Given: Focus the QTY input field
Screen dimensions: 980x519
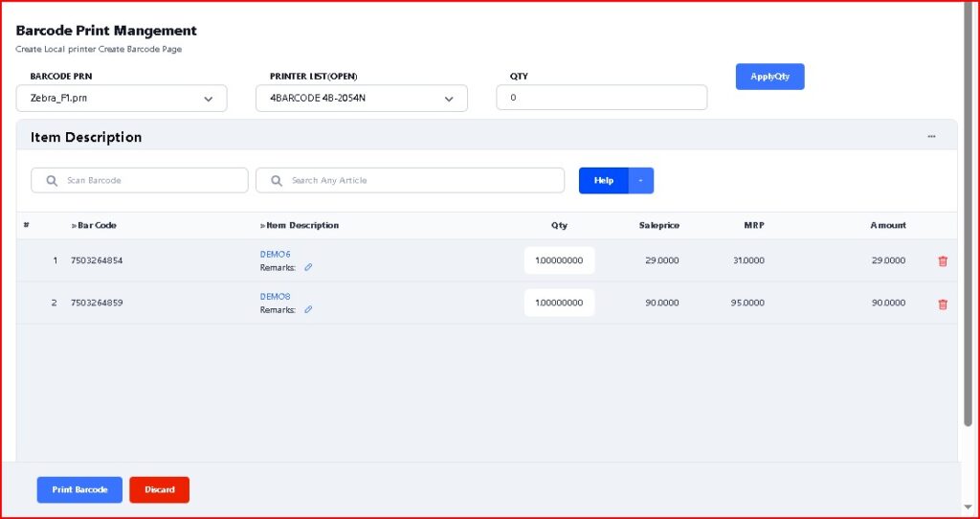Looking at the screenshot, I should pyautogui.click(x=601, y=98).
